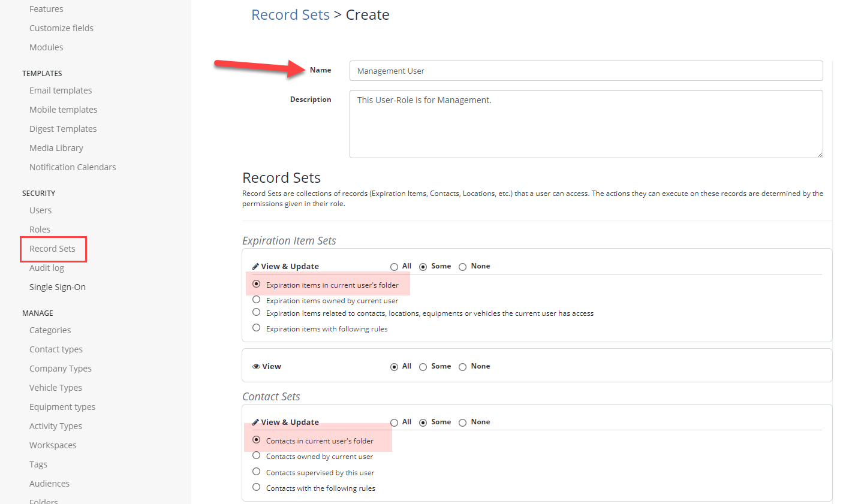Go to Mobile templates
849x504 pixels.
pos(63,110)
